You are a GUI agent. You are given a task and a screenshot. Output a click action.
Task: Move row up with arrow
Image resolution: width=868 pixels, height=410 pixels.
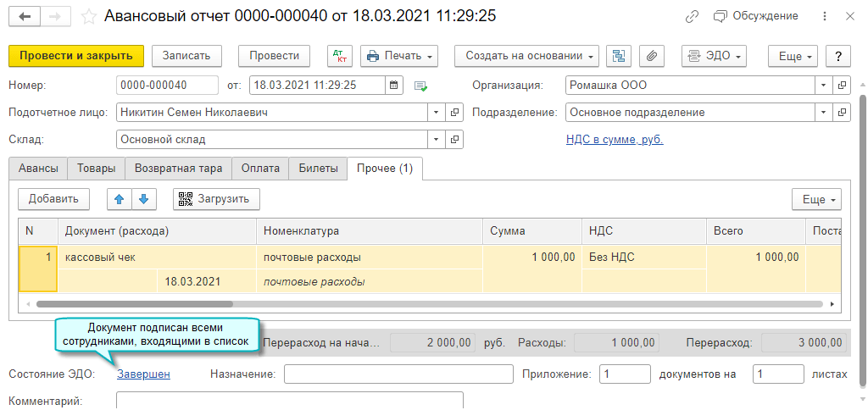120,199
